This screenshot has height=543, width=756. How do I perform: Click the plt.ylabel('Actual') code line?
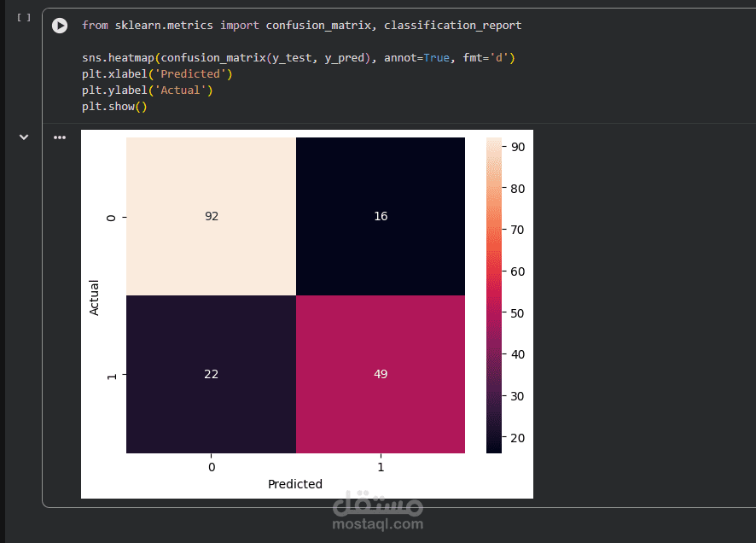[147, 90]
